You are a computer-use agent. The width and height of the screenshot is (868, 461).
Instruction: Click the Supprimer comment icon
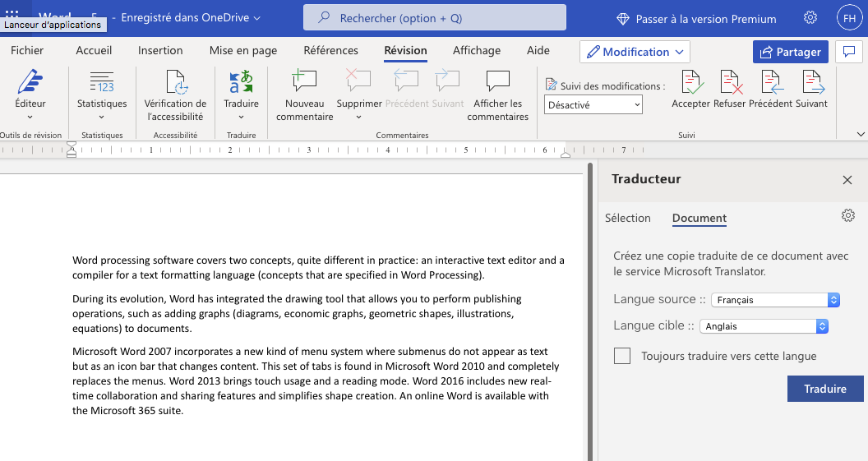tap(358, 81)
